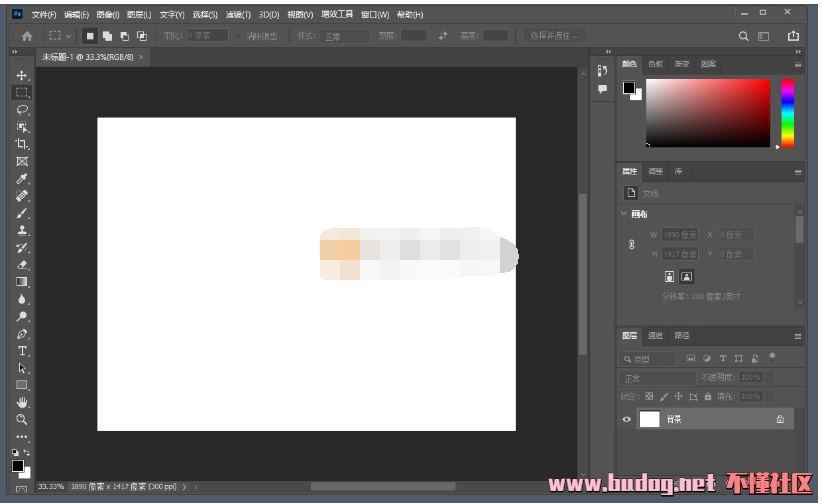Select the Spot Healing Brush tool
822x504 pixels.
(x=21, y=196)
